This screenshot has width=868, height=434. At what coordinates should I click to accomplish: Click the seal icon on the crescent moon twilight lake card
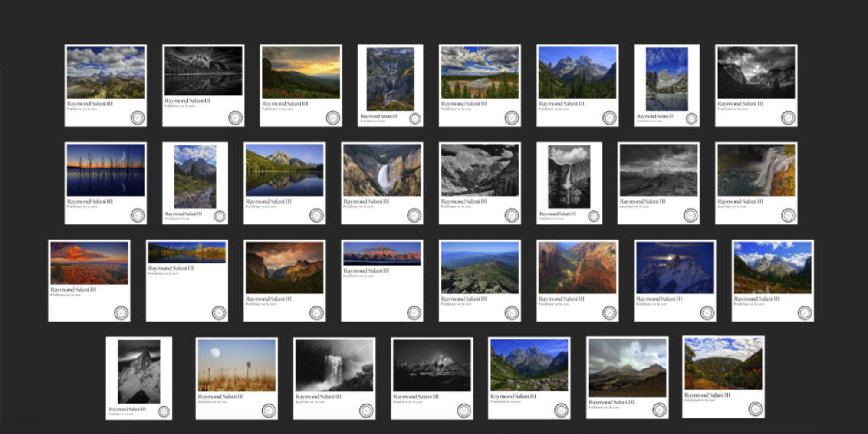tap(138, 215)
